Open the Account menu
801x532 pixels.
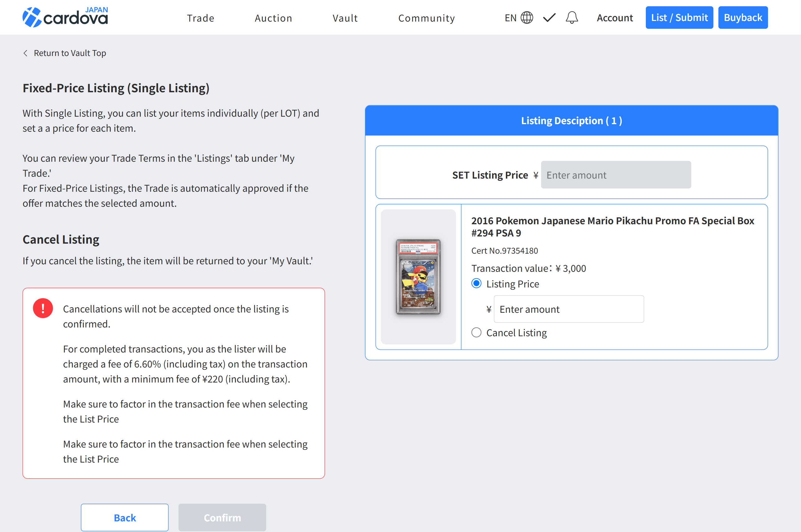615,18
